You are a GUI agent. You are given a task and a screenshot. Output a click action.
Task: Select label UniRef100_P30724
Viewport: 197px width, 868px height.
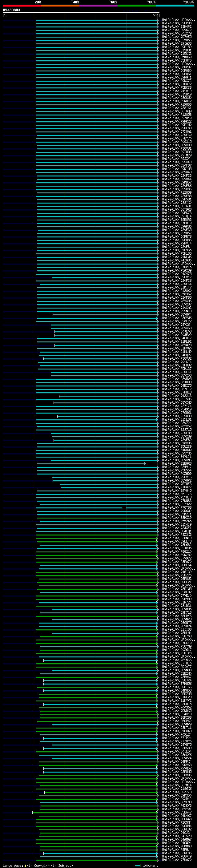pyautogui.click(x=177, y=423)
